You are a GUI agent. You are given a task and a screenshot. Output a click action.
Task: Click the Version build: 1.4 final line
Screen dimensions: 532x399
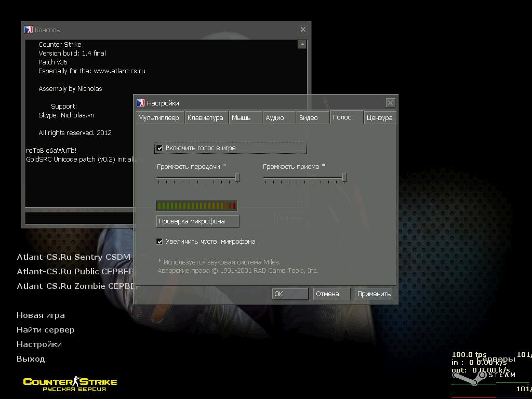coord(72,54)
